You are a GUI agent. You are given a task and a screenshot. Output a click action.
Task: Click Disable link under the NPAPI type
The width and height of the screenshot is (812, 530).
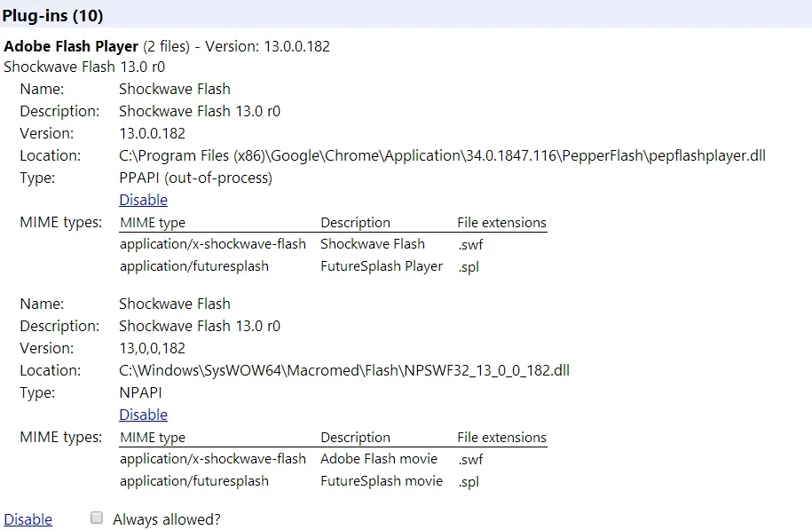pos(144,415)
